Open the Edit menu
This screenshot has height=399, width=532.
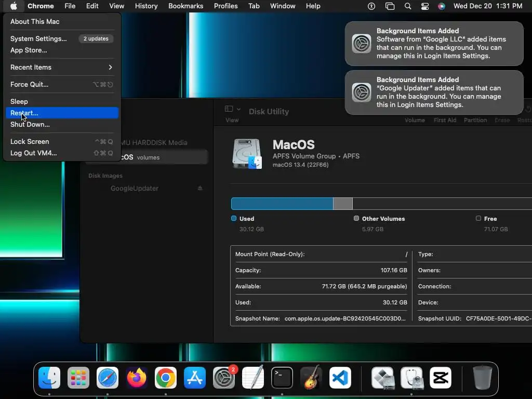(x=92, y=6)
